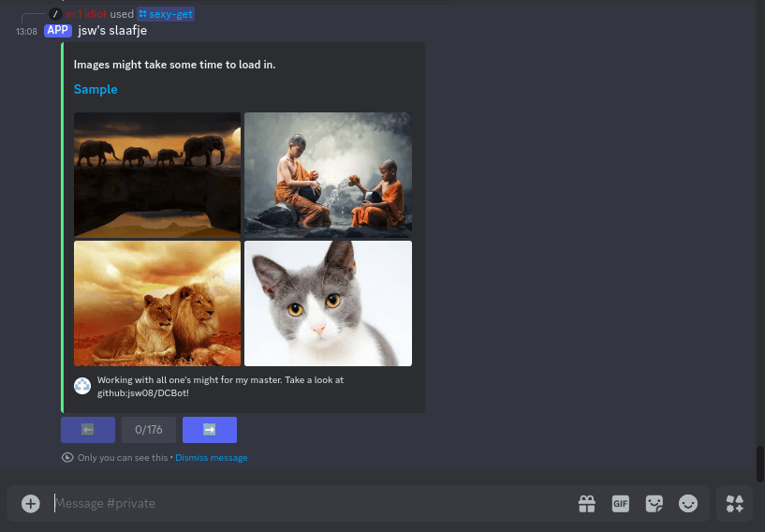This screenshot has width=765, height=532.
Task: Click the 0/176 page counter button
Action: click(149, 430)
